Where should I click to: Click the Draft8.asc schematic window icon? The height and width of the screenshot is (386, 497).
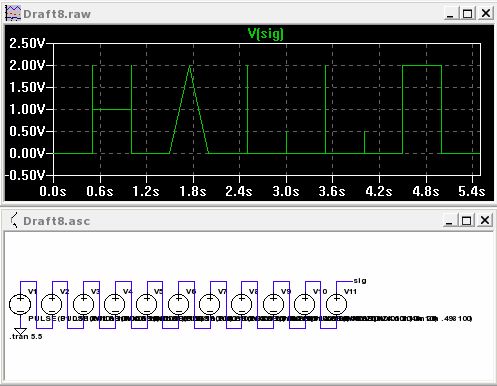[14, 220]
